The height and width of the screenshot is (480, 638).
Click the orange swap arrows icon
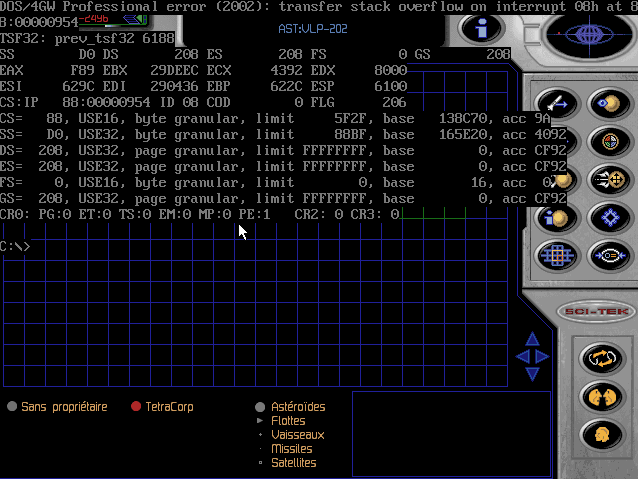pyautogui.click(x=602, y=359)
